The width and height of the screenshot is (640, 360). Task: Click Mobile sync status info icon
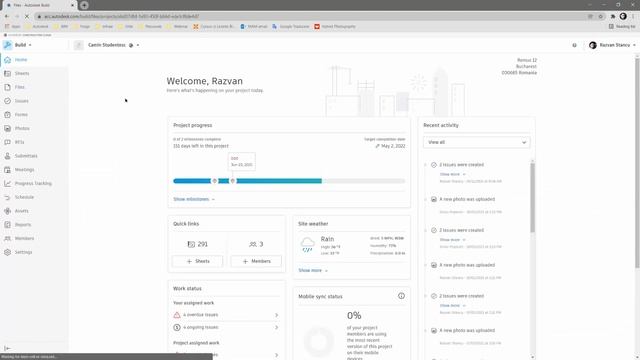click(x=401, y=296)
